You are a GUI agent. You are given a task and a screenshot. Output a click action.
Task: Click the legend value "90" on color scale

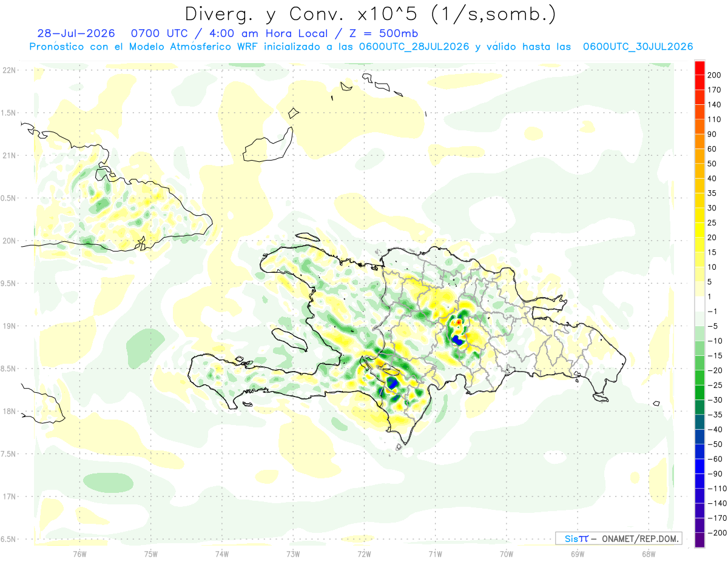713,135
